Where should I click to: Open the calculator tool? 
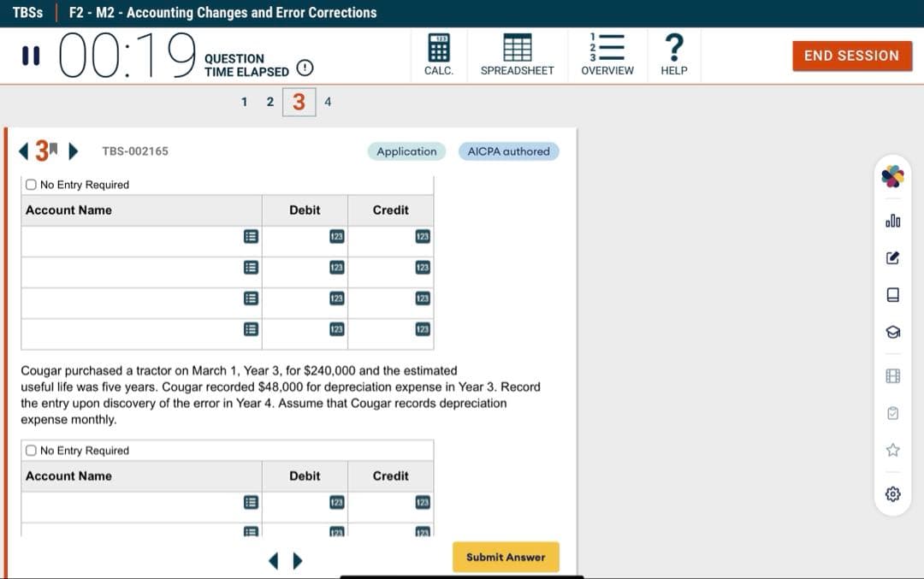pyautogui.click(x=438, y=55)
